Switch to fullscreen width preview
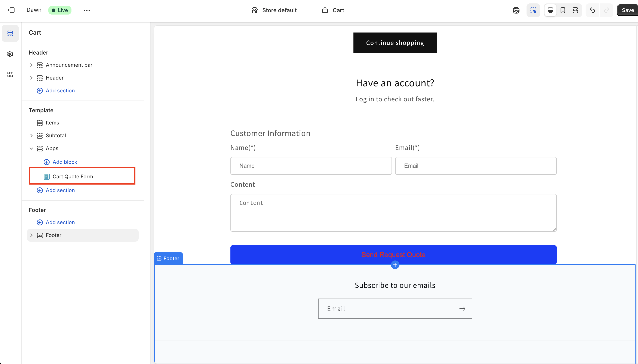This screenshot has height=364, width=638. click(575, 10)
